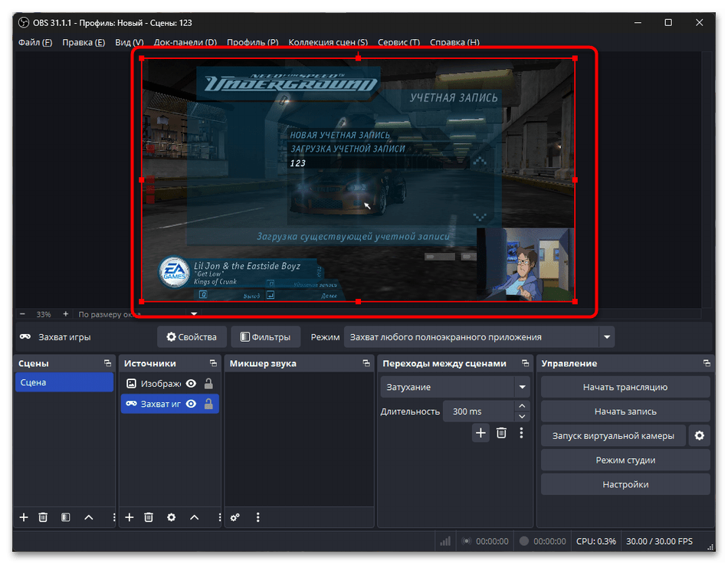728x564 pixels.
Task: Open Audio Mixer three-dot menu
Action: tap(258, 517)
